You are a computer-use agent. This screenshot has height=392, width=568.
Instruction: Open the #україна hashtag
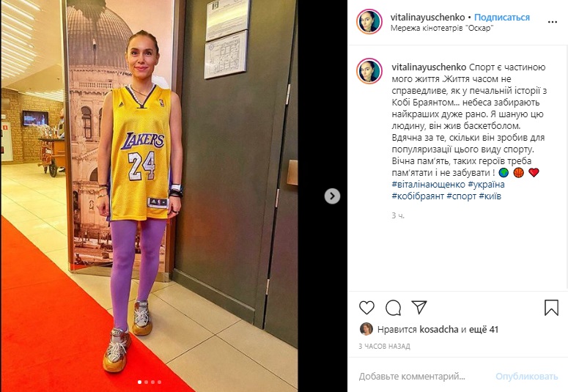(486, 185)
